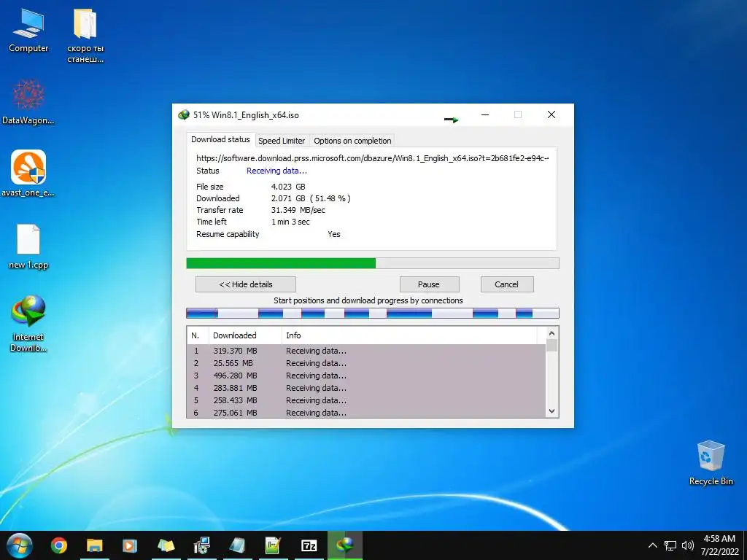Select Internet Download Manager desktop shortcut

tap(28, 323)
